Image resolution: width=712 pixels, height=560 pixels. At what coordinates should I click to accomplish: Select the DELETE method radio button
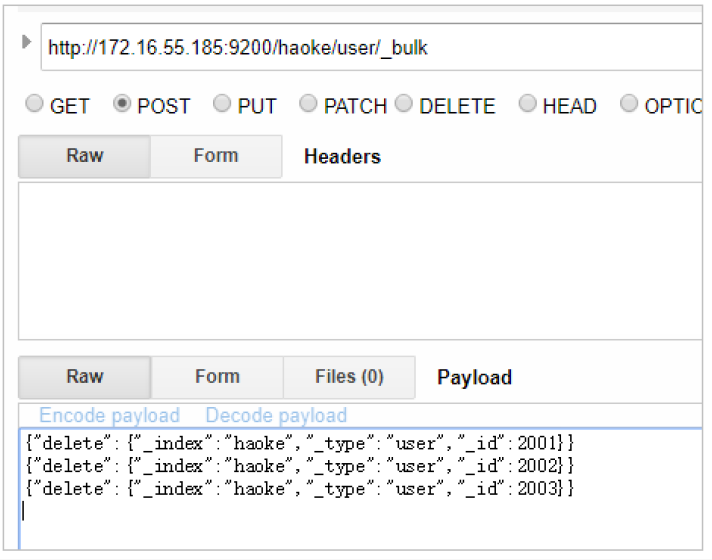404,105
